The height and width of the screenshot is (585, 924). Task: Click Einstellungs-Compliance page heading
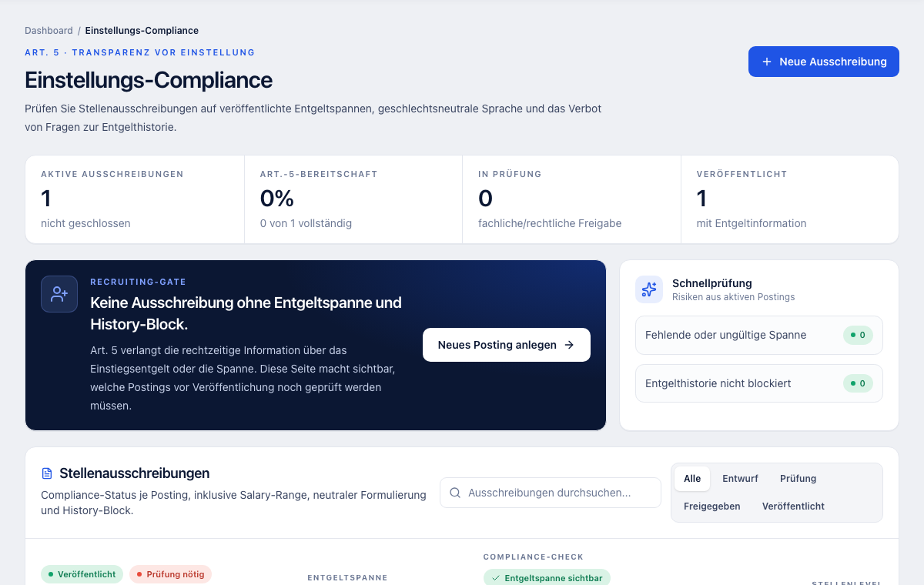click(149, 80)
